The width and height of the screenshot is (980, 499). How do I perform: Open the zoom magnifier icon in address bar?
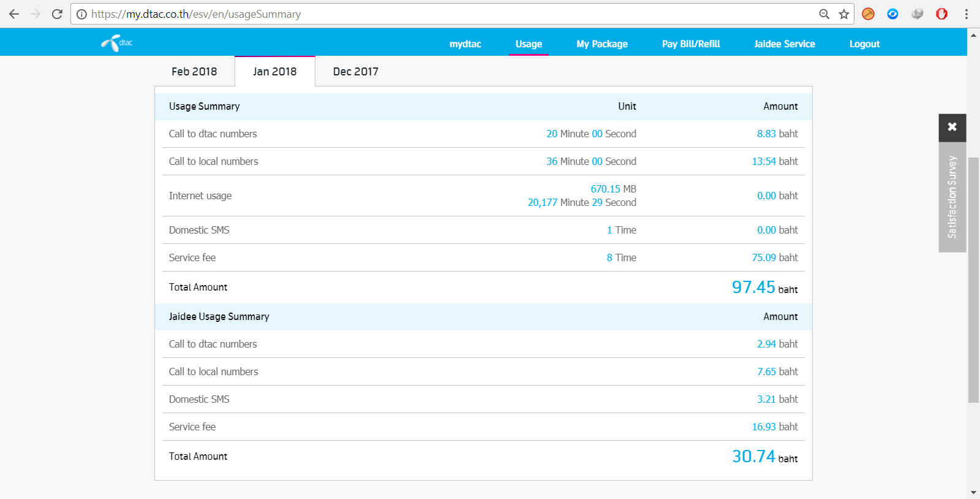tap(824, 14)
